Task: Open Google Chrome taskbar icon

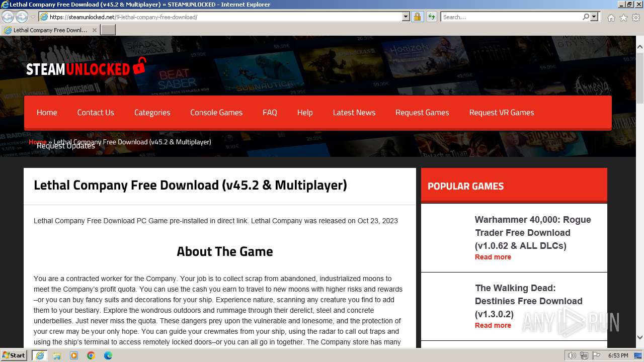Action: [x=91, y=355]
